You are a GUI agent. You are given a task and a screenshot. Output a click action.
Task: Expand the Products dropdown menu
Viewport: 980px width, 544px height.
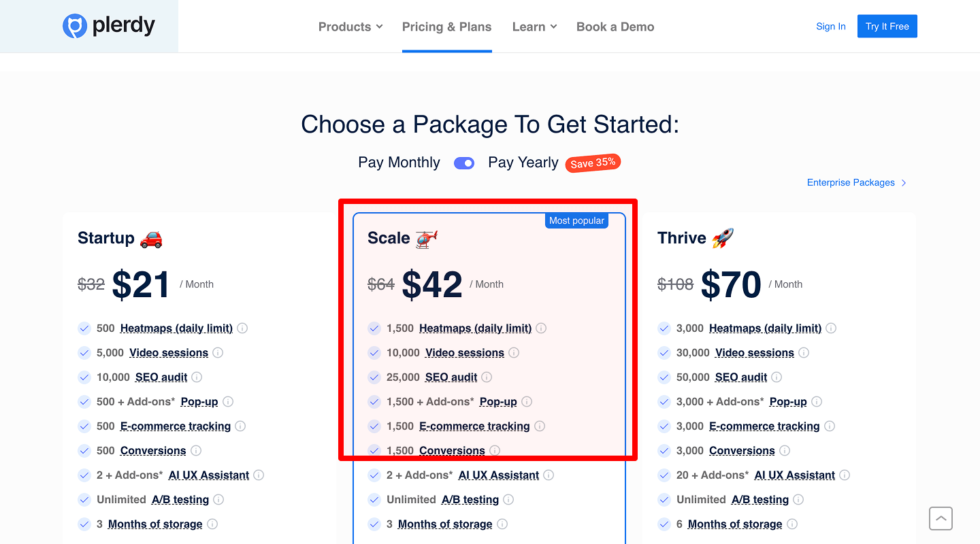pos(350,27)
